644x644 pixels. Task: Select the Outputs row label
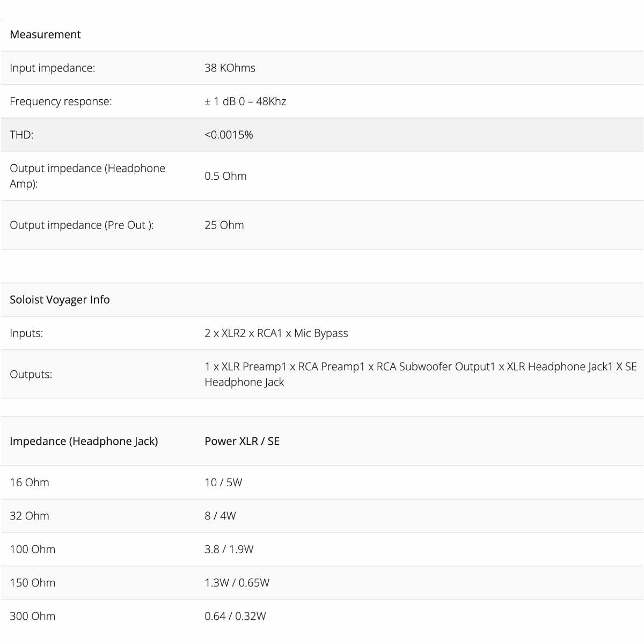pyautogui.click(x=31, y=374)
